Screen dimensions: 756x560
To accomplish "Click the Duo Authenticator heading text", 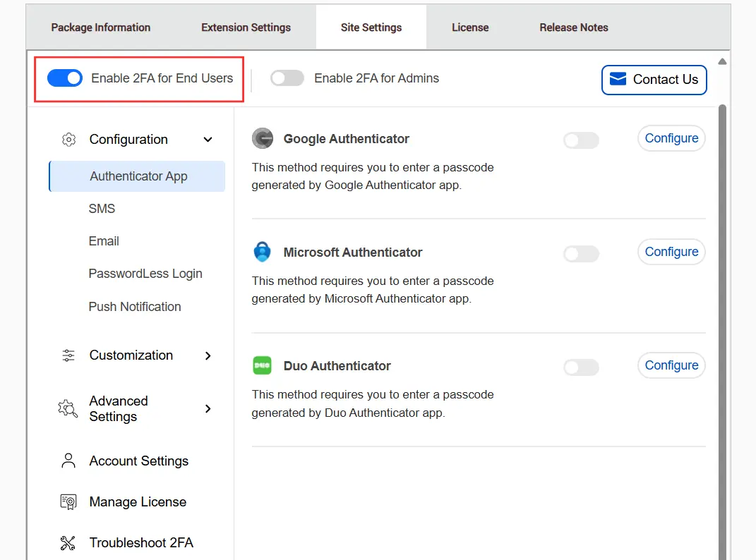I will coord(337,366).
